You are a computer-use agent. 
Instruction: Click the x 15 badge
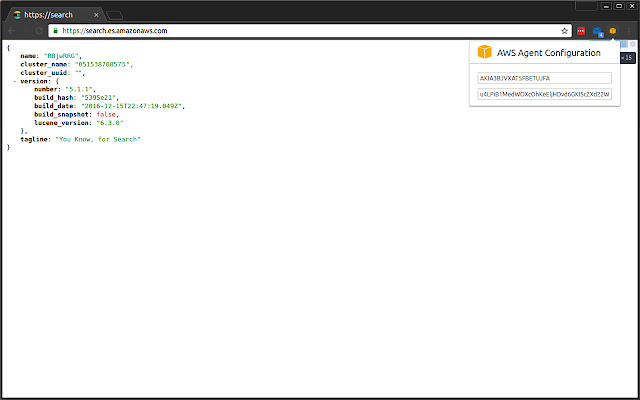[x=627, y=58]
